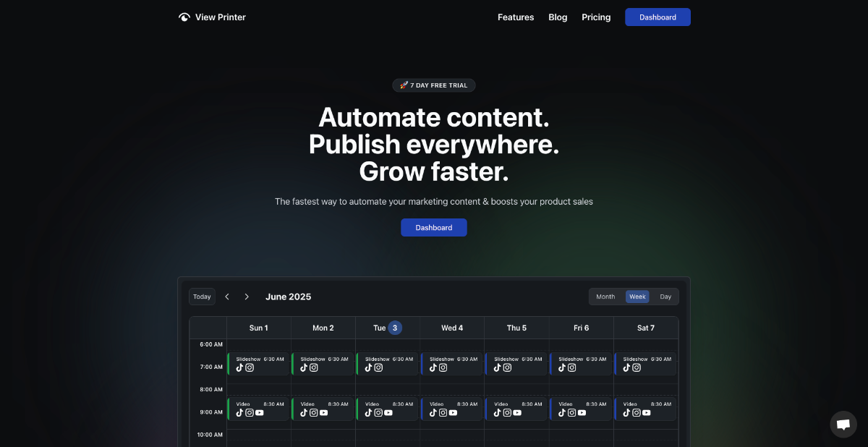This screenshot has height=447, width=868.
Task: Click TikTok icon in Sunday Video event
Action: tap(240, 413)
